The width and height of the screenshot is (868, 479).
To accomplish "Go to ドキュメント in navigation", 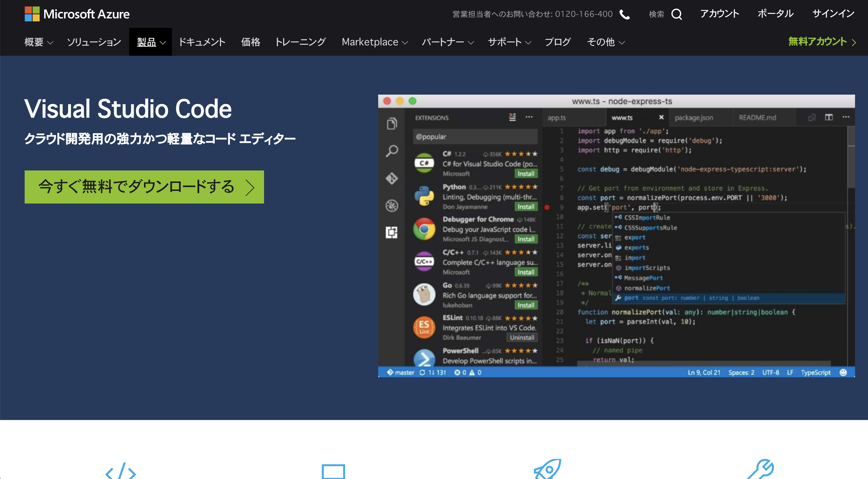I will coord(202,42).
